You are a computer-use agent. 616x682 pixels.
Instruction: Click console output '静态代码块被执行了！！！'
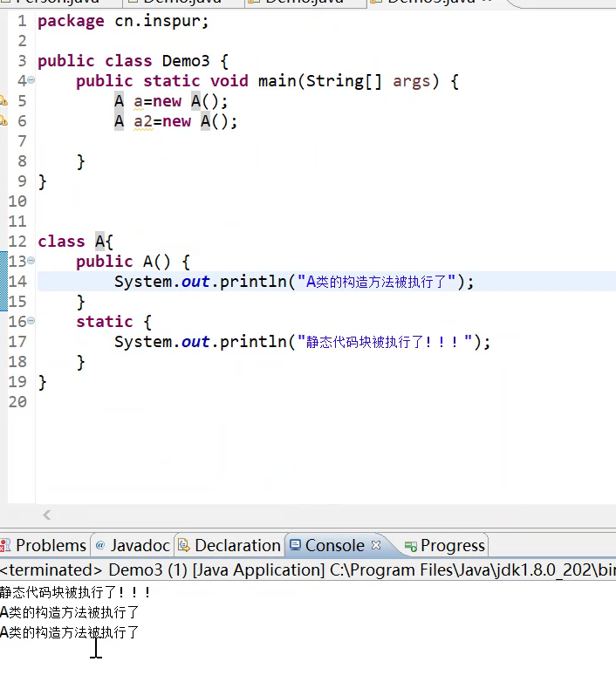pos(75,592)
